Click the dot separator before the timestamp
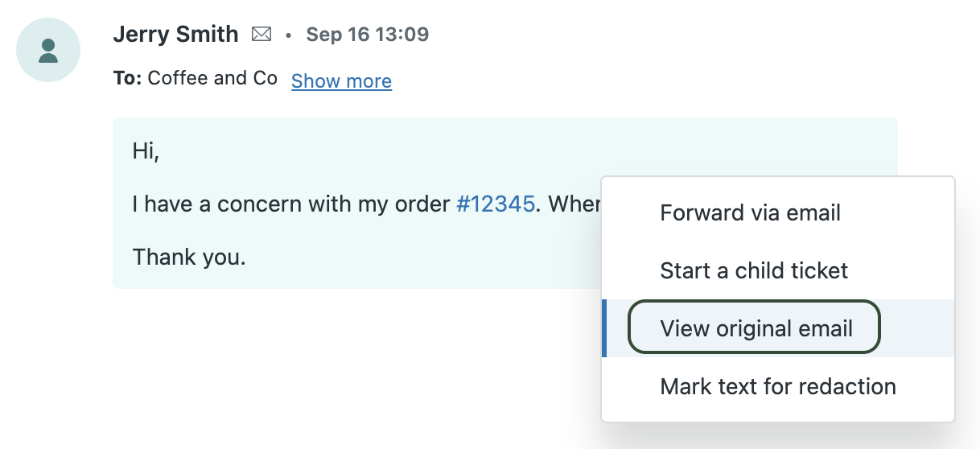This screenshot has width=980, height=449. 289,35
